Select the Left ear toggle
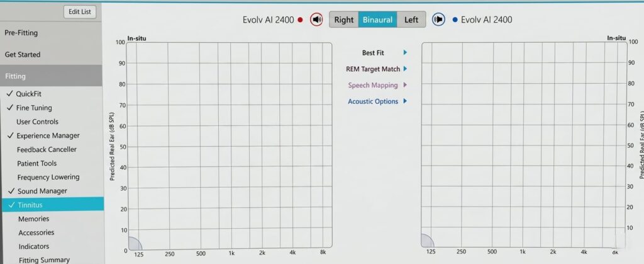 [411, 20]
